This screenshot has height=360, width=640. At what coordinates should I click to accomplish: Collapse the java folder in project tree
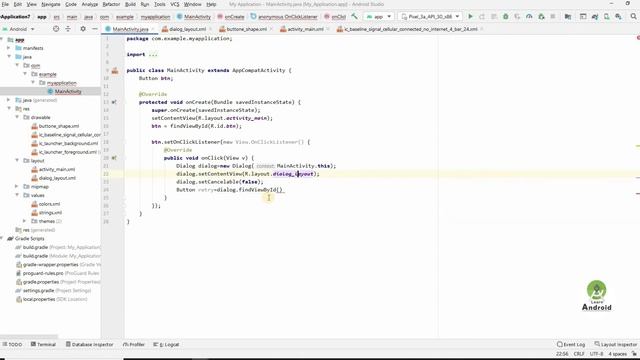9,57
